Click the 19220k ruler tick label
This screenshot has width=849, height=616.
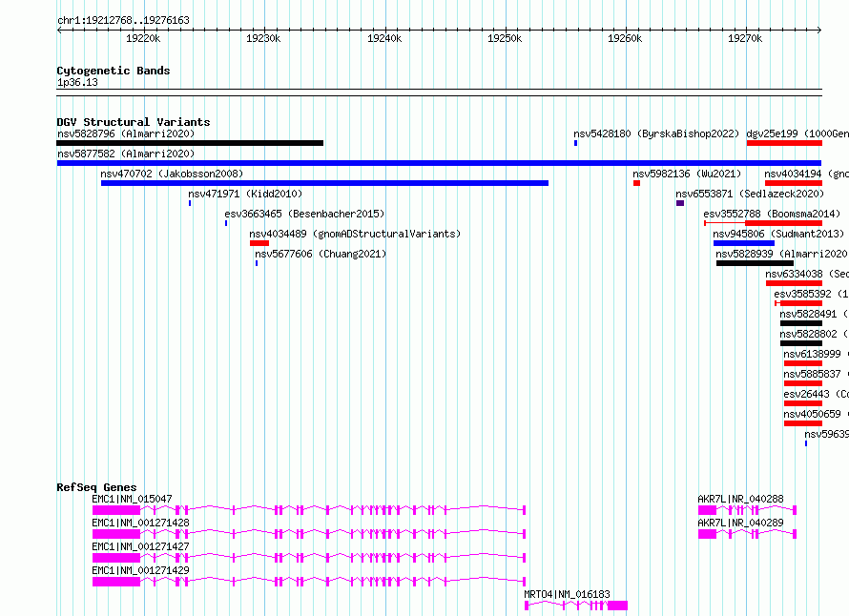pos(143,38)
